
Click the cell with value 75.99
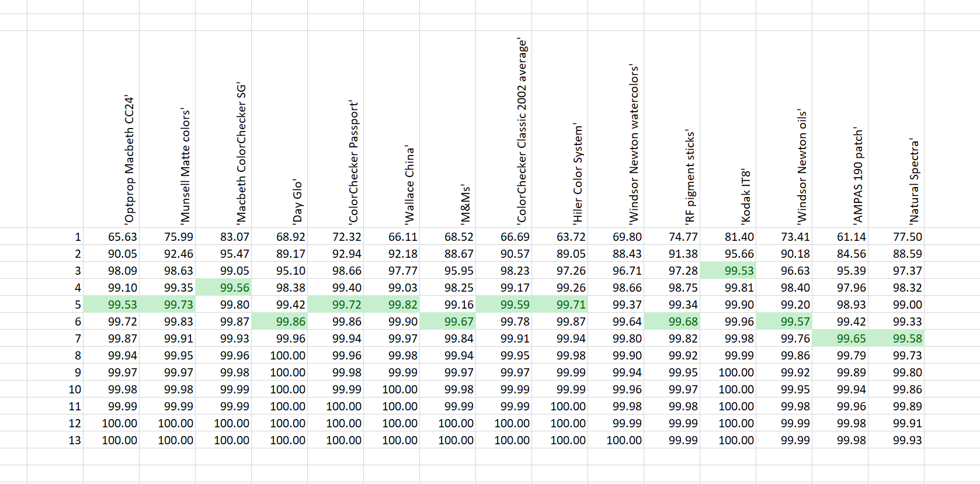pyautogui.click(x=167, y=237)
